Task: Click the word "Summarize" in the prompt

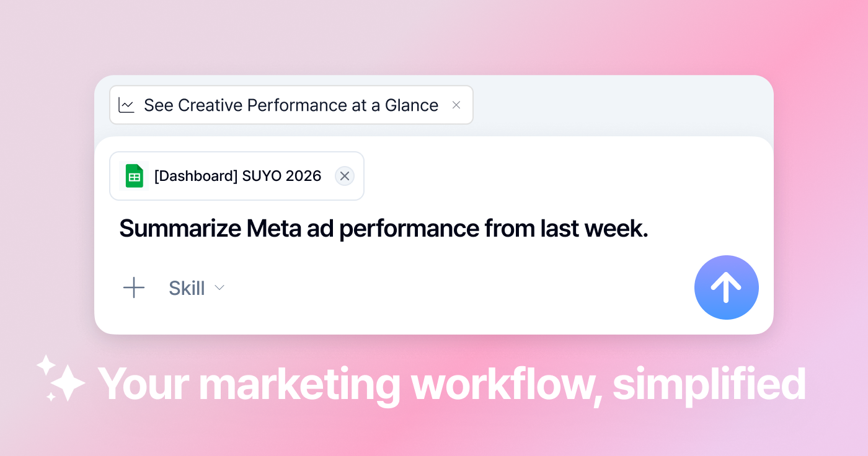Action: pyautogui.click(x=180, y=229)
